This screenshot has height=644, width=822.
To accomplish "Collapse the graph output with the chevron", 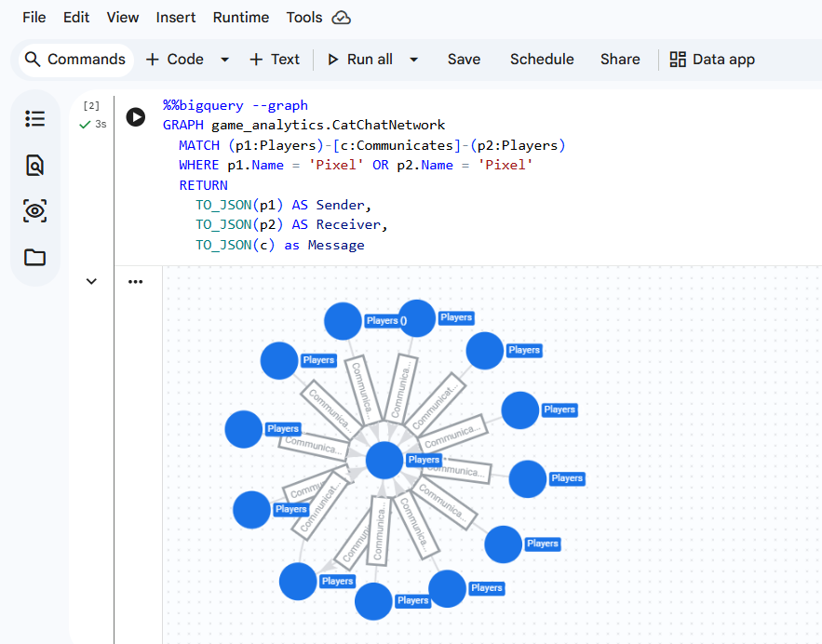I will pos(90,281).
